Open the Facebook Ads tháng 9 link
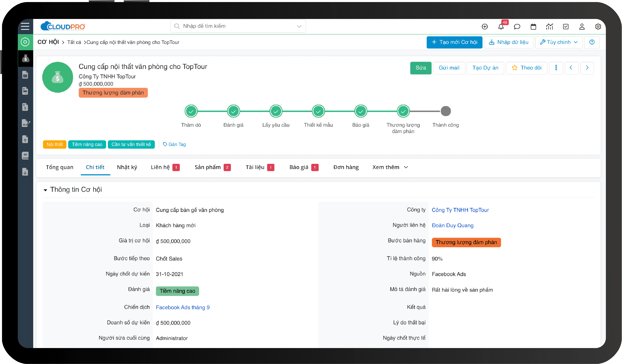The width and height of the screenshot is (622, 364). click(x=182, y=307)
